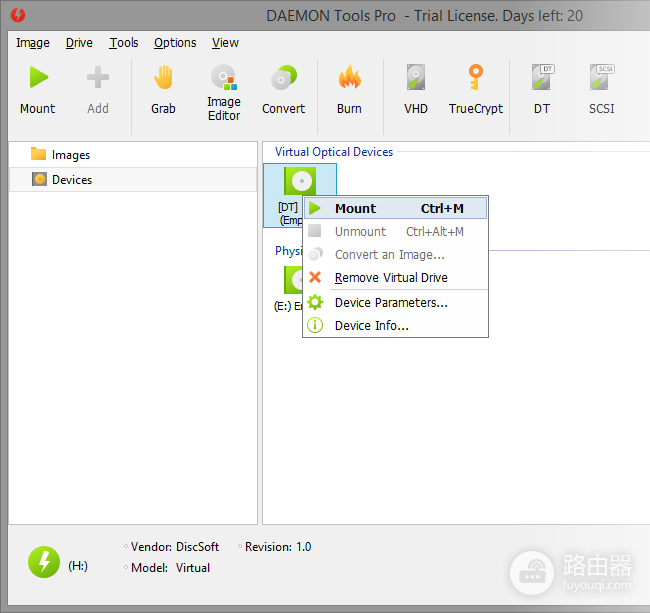
Task: Select the [DT] virtual optical drive icon
Action: point(300,181)
